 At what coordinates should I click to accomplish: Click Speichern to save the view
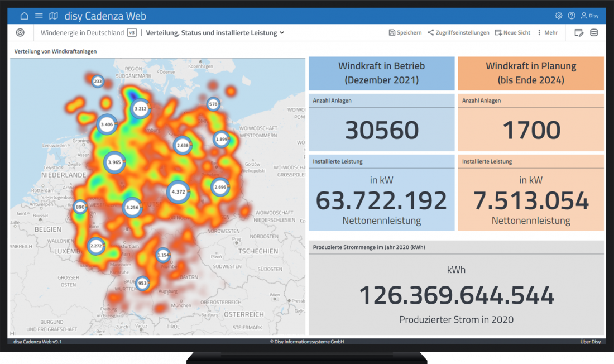405,33
